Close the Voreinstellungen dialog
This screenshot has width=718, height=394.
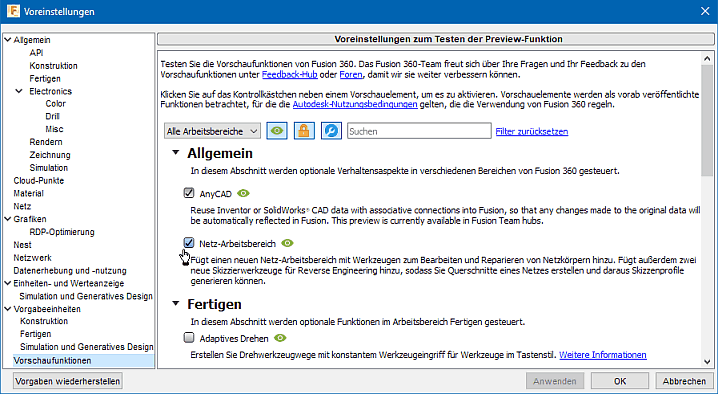705,11
